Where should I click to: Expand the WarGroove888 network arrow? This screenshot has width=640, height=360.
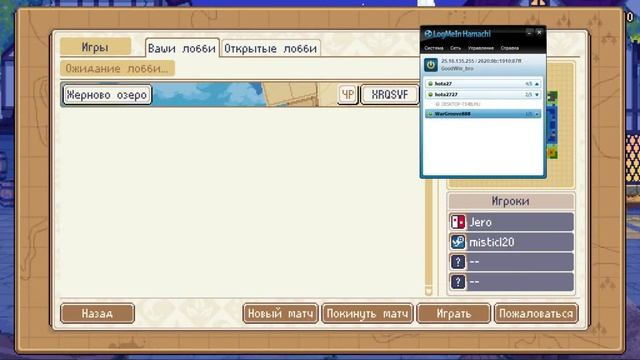[x=537, y=114]
